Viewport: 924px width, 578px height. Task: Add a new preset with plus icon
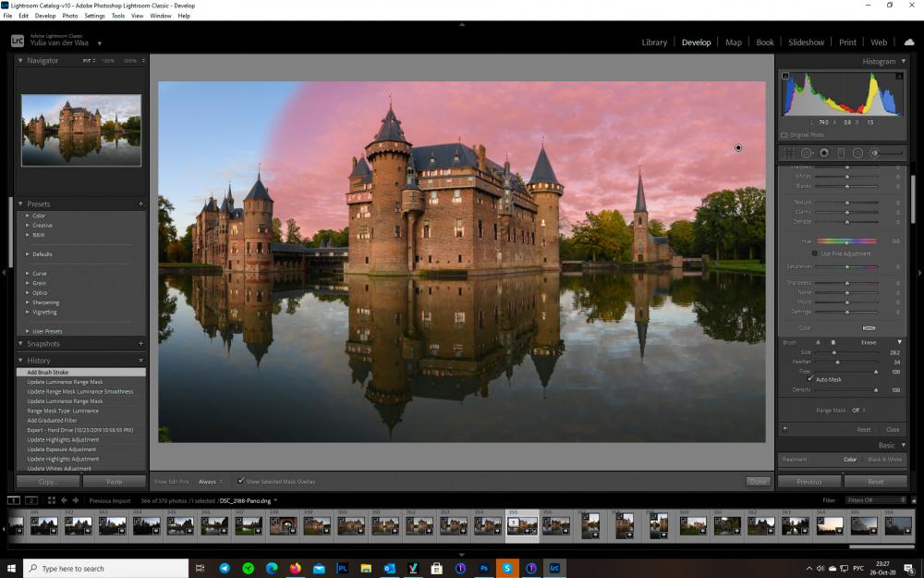(x=140, y=204)
